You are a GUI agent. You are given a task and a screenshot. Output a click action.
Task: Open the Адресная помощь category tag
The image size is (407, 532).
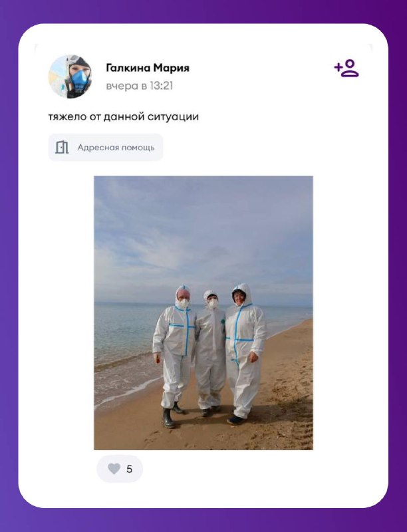(106, 147)
